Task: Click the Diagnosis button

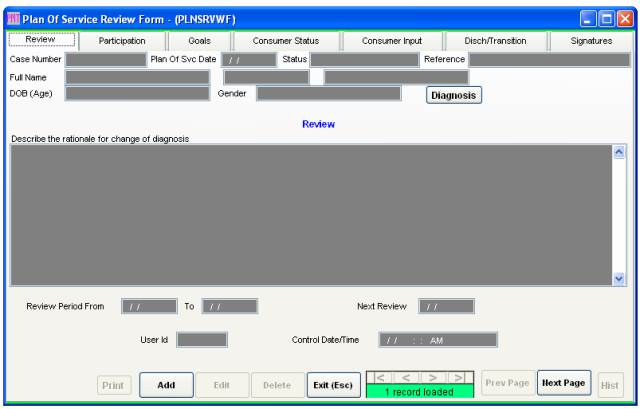Action: coord(454,95)
